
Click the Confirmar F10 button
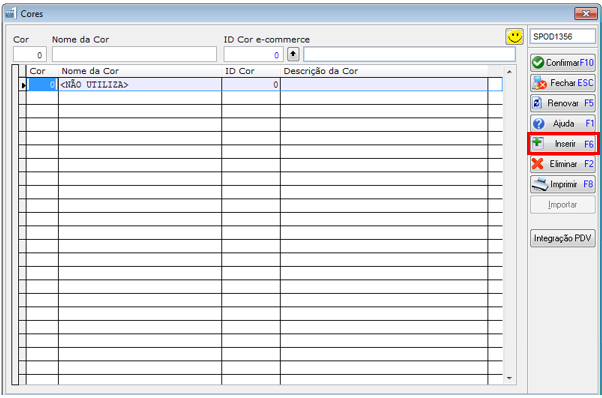point(562,63)
